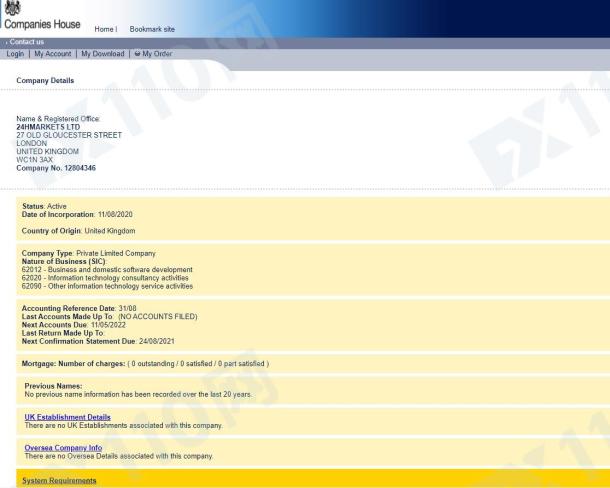Click the Name & Registered Office label
The image size is (610, 488).
pos(58,119)
